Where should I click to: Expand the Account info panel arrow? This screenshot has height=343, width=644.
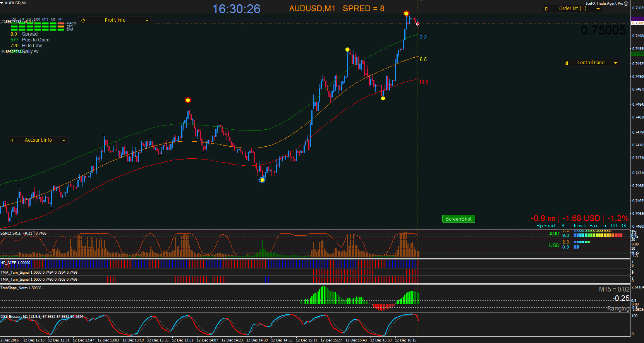point(64,140)
